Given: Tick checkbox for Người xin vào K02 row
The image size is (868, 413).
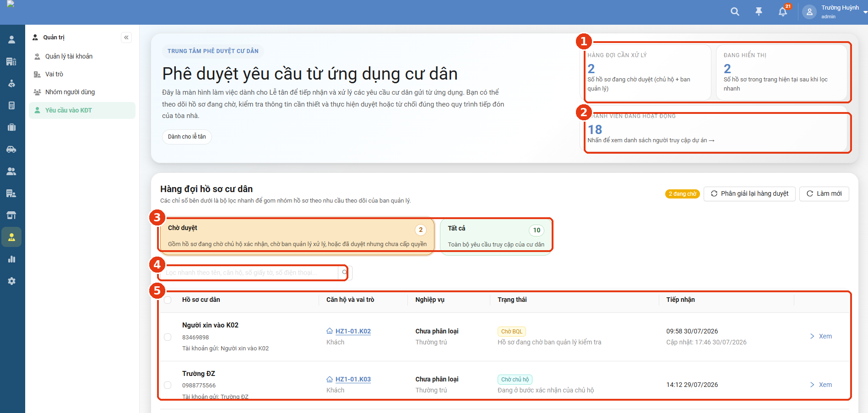Looking at the screenshot, I should pos(168,337).
